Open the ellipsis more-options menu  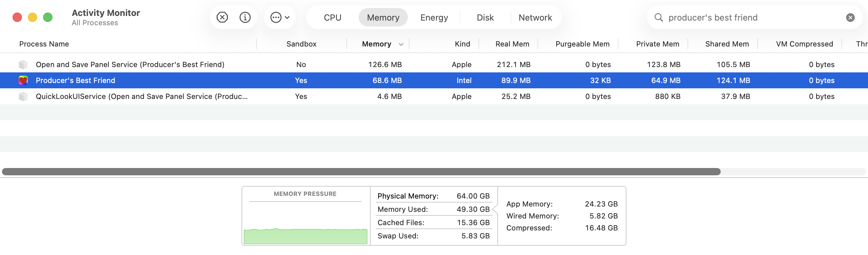(x=279, y=17)
